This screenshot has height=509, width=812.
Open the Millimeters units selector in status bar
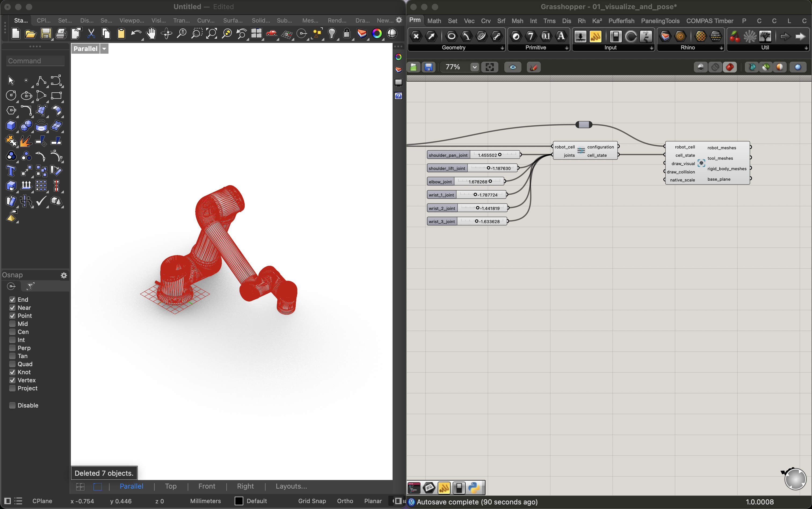205,501
